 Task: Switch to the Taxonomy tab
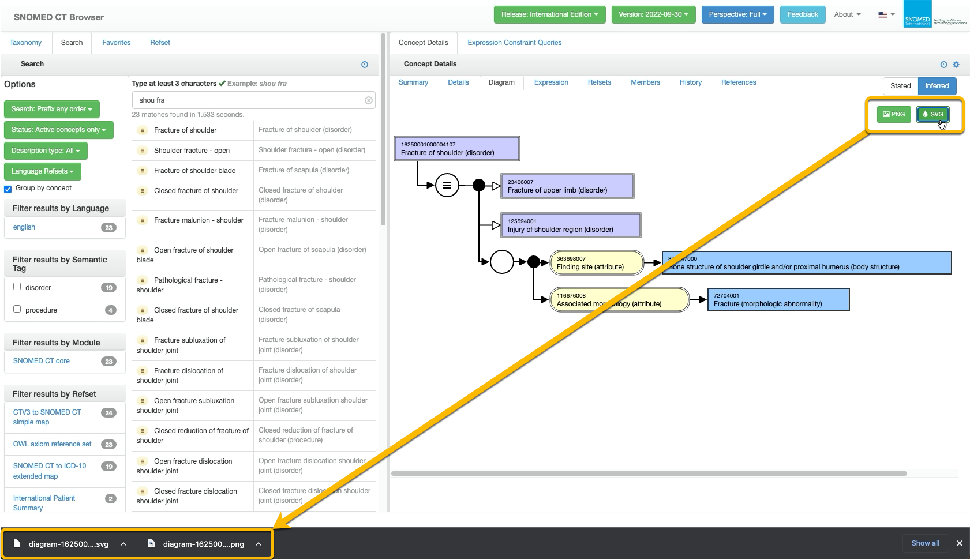point(25,43)
